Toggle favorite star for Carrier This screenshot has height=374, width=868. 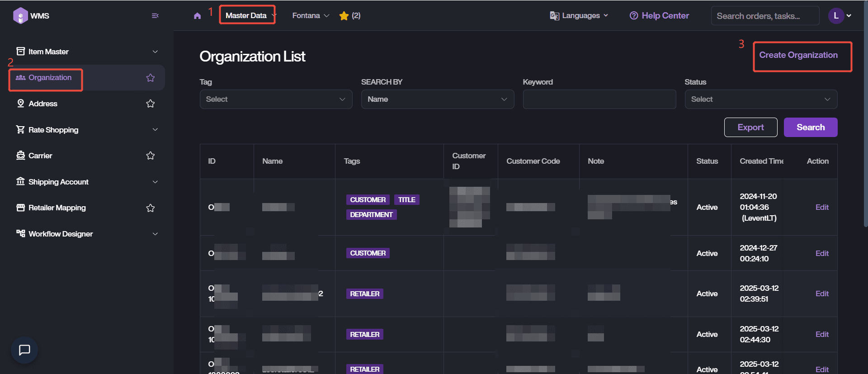[151, 156]
